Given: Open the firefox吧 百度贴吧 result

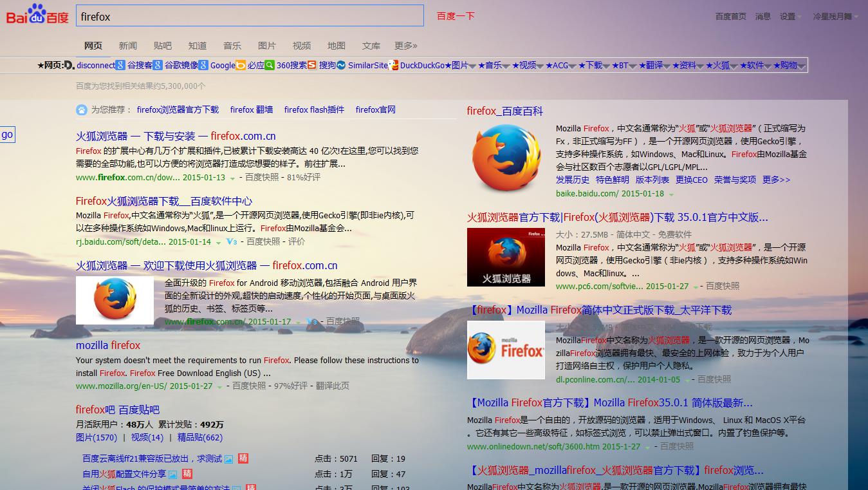Looking at the screenshot, I should [x=118, y=410].
